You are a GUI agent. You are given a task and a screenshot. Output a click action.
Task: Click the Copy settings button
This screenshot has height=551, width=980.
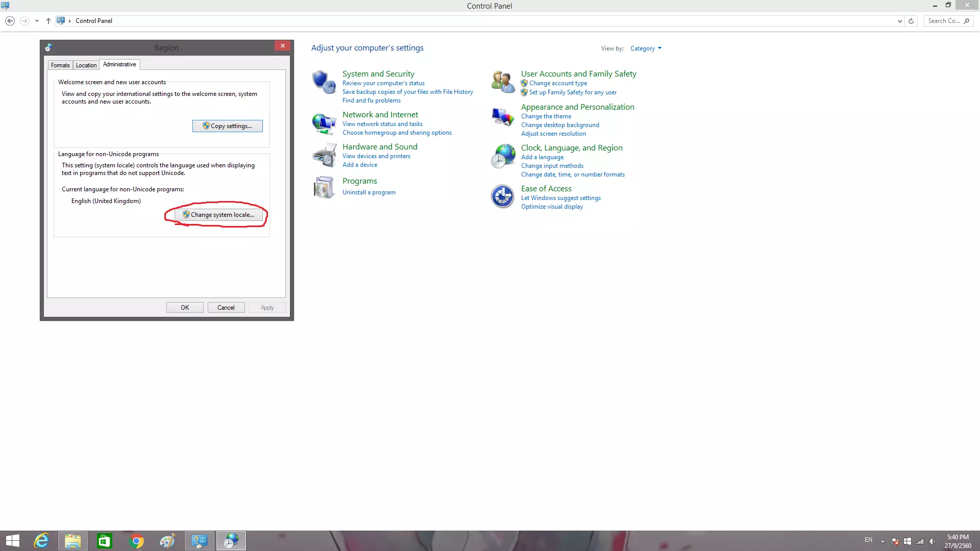click(227, 126)
